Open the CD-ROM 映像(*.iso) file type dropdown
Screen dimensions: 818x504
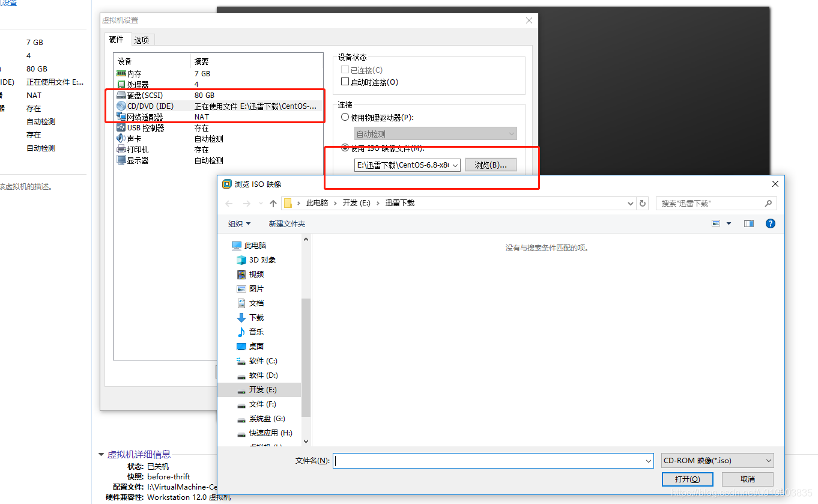[717, 461]
